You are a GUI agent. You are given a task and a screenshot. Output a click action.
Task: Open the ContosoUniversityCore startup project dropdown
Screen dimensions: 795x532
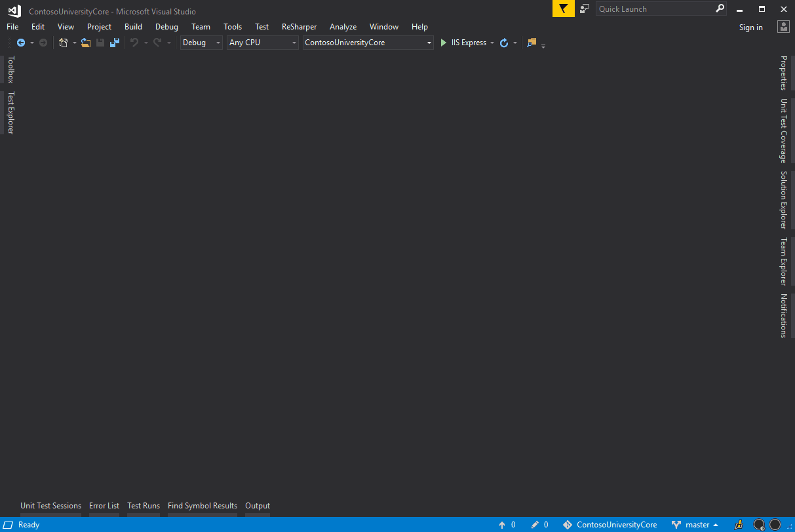pos(368,43)
